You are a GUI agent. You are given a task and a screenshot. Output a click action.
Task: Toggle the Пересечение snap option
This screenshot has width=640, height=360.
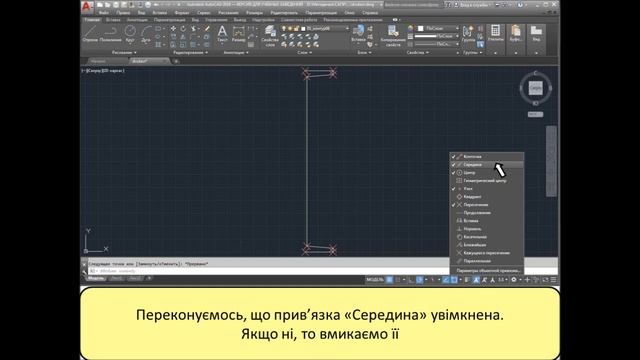coord(487,204)
